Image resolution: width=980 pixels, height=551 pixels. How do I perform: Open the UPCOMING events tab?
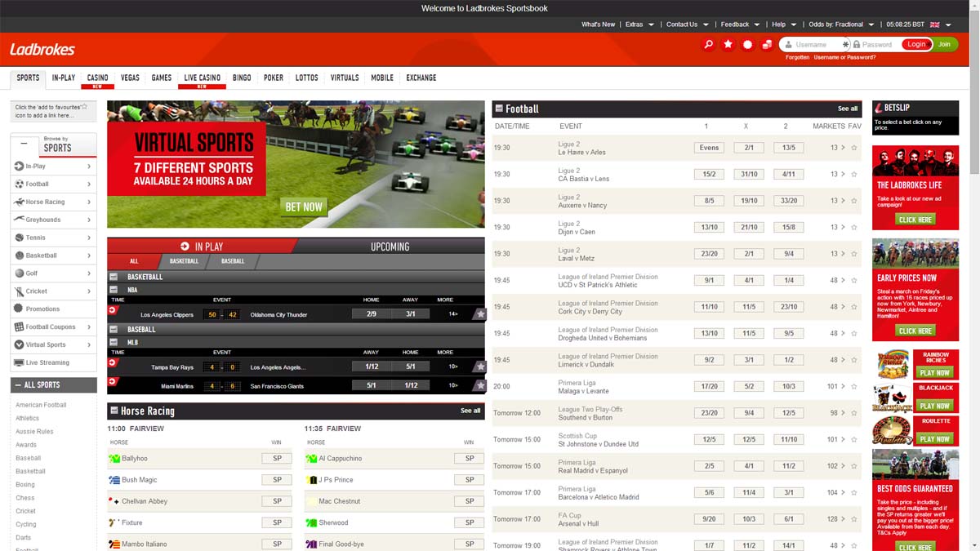click(x=390, y=247)
